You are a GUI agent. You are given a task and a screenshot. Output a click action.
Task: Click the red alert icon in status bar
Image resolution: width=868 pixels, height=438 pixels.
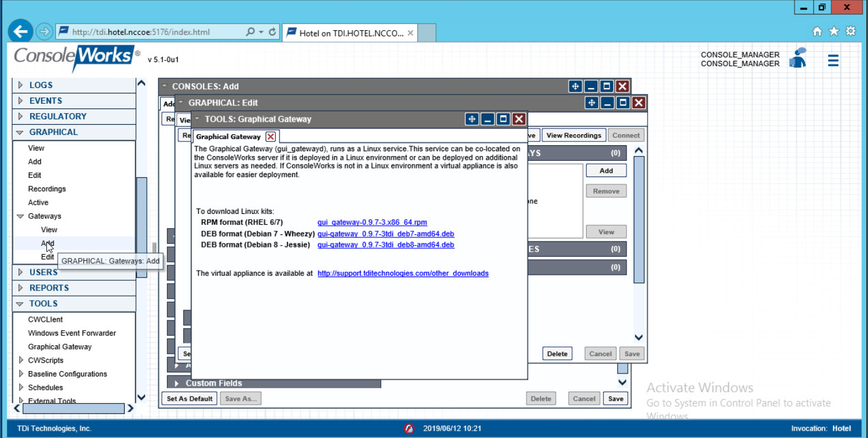409,429
